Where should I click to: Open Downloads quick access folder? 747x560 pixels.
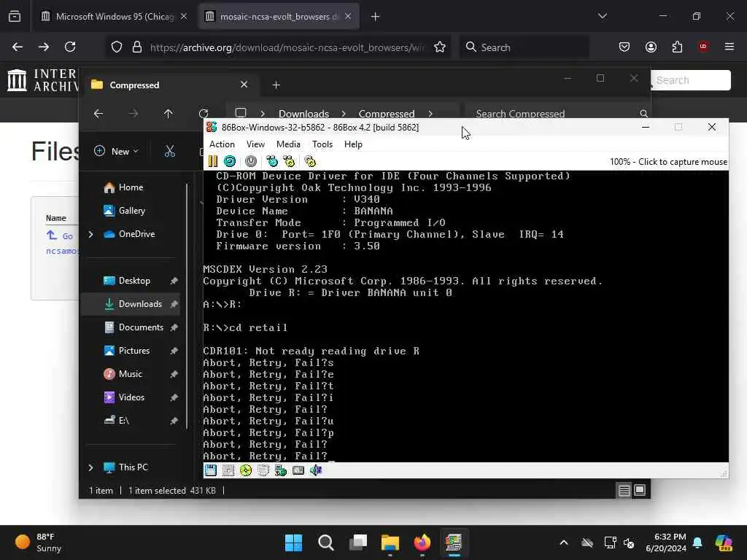[140, 304]
